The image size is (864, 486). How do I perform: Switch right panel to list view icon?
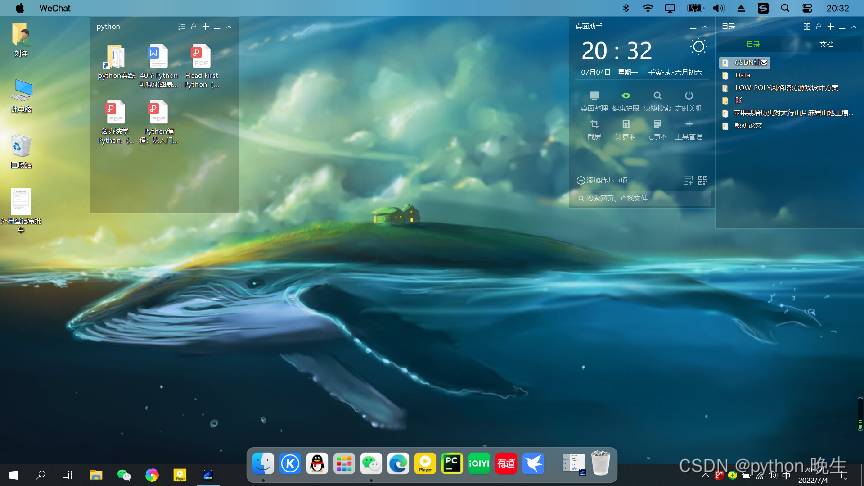807,26
